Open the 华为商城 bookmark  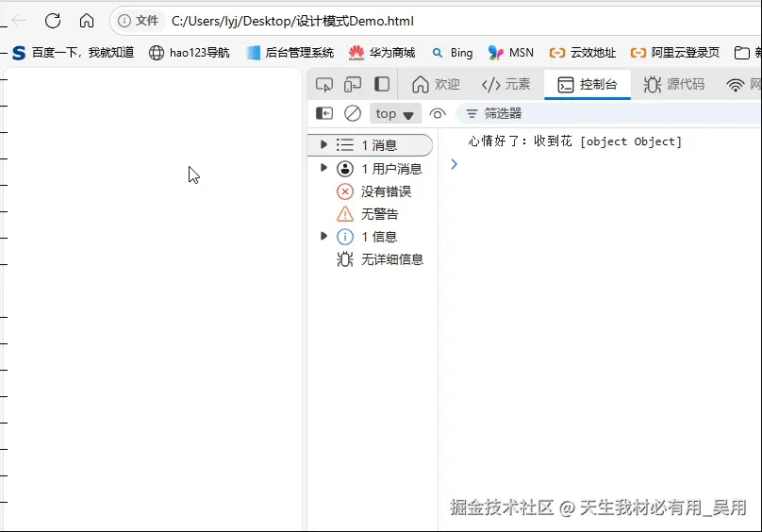click(382, 53)
